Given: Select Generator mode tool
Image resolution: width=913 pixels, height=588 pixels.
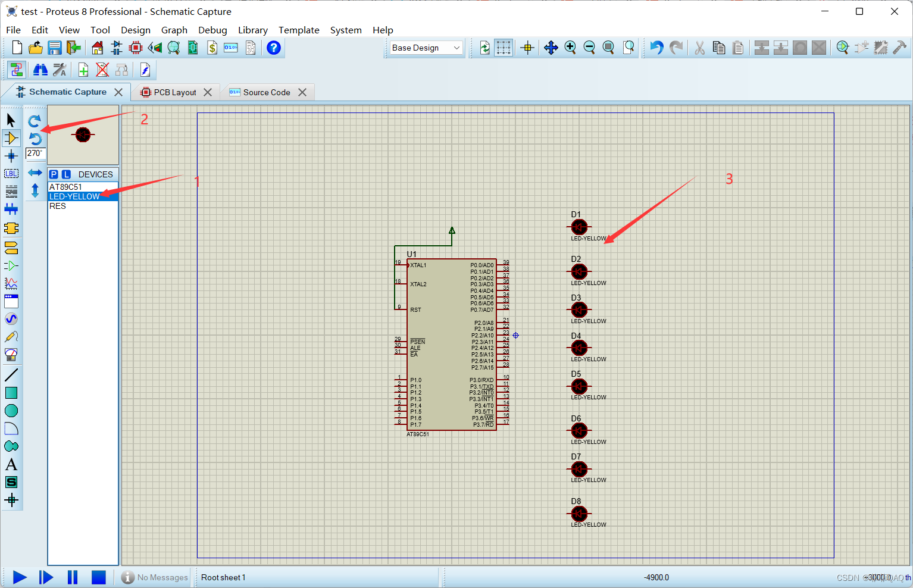Looking at the screenshot, I should 11,319.
